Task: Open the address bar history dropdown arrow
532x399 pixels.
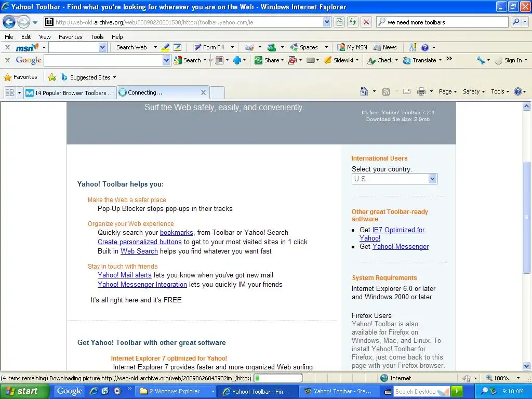Action: click(x=327, y=22)
